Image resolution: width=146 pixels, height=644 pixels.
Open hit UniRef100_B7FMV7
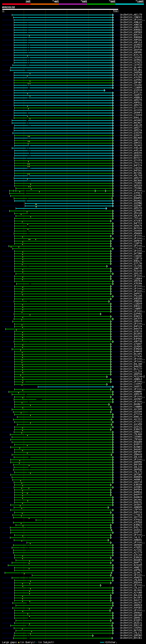131,48
